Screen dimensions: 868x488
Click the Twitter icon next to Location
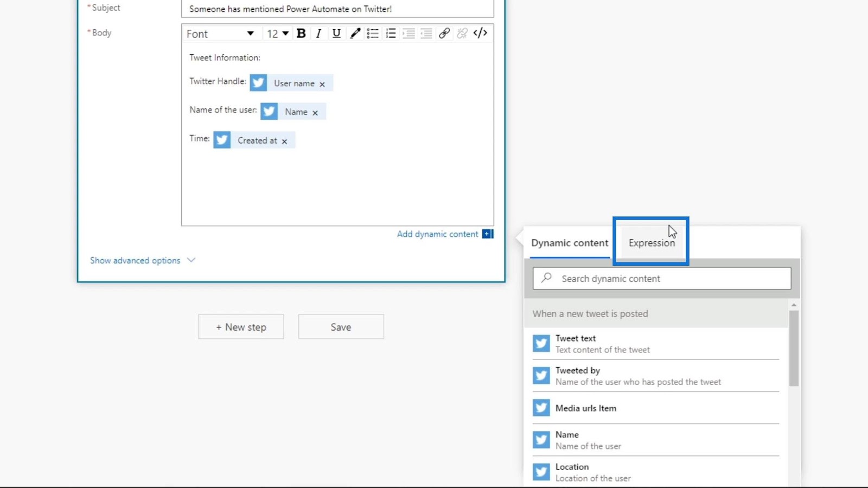tap(541, 472)
